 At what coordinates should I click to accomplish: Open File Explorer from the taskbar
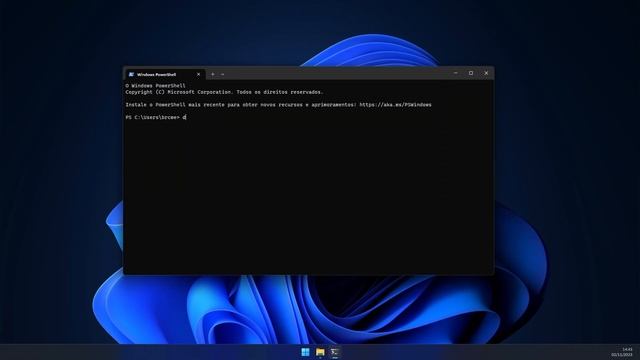click(x=320, y=352)
